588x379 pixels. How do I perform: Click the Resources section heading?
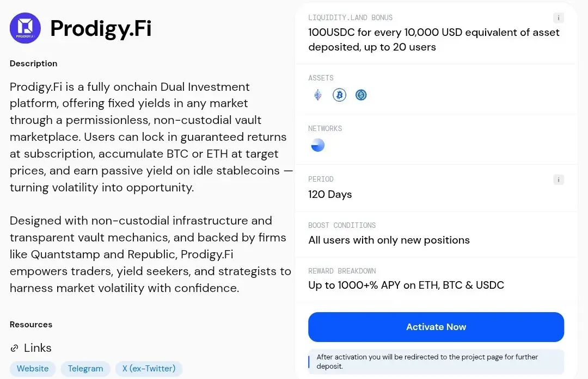tap(30, 325)
